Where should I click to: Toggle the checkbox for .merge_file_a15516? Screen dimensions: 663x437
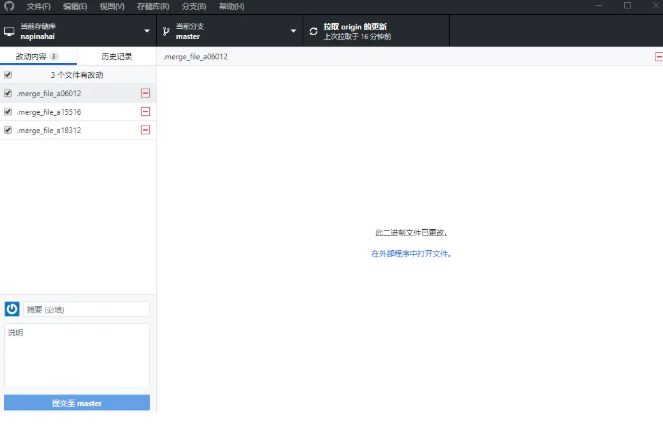pos(8,112)
